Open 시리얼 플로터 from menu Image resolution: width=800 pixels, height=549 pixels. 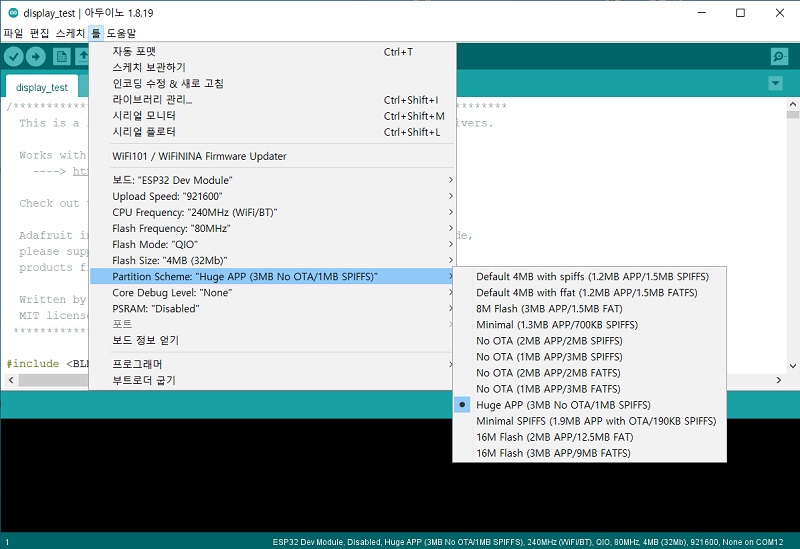(272, 132)
